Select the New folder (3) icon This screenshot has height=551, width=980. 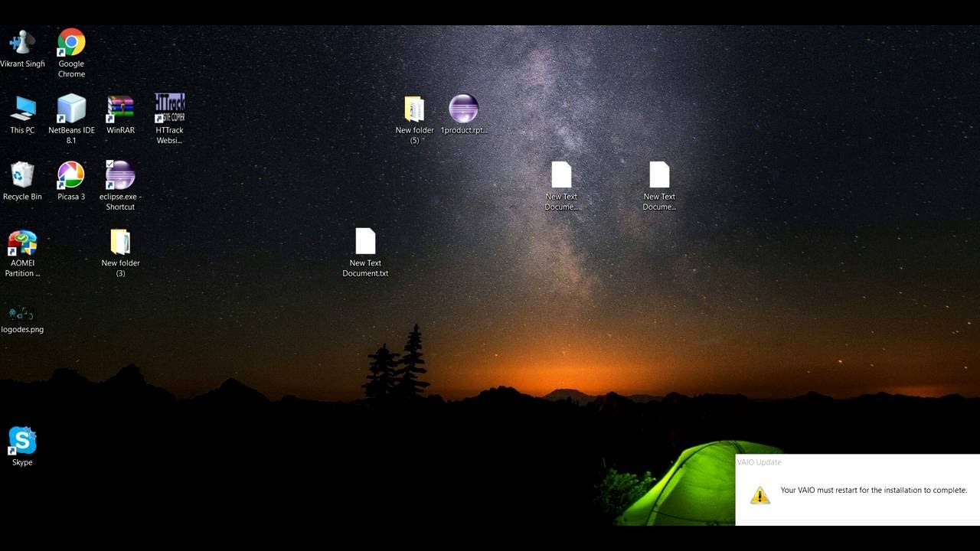[x=120, y=242]
